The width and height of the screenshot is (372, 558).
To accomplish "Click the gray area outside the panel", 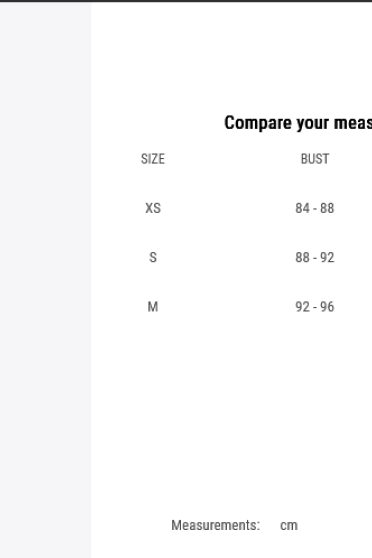I will click(45, 279).
